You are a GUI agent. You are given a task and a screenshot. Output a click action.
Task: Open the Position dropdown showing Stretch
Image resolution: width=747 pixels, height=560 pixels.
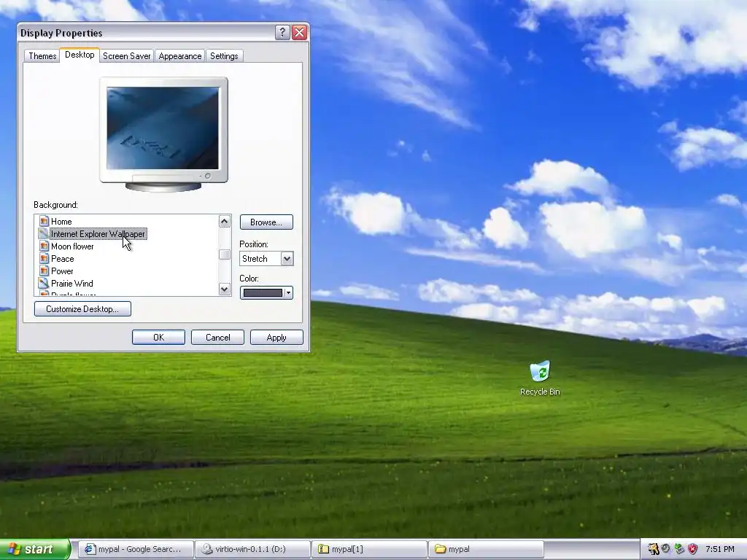click(x=266, y=259)
